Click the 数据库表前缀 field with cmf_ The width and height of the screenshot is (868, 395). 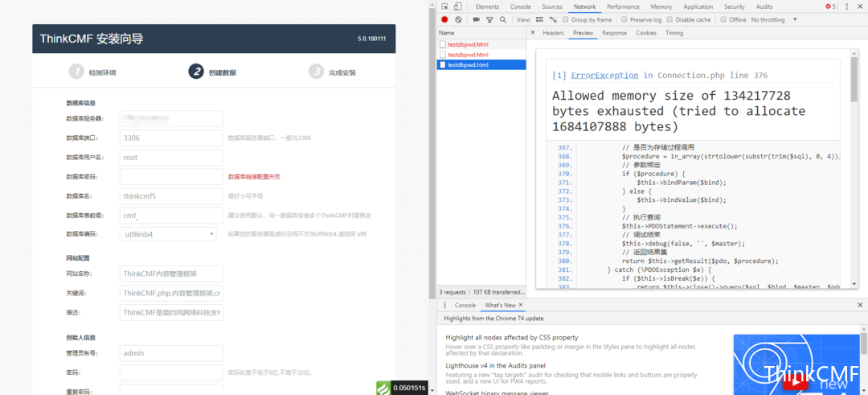tap(171, 215)
